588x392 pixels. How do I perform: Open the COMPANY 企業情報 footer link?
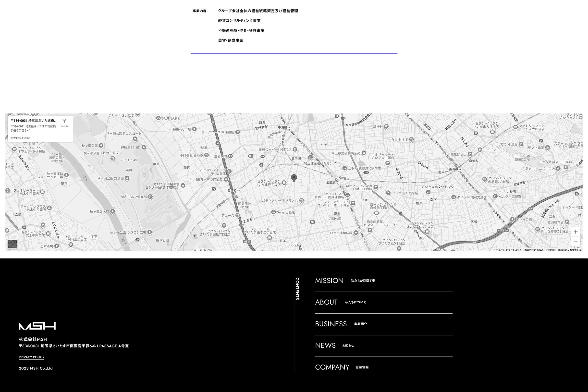pos(332,367)
